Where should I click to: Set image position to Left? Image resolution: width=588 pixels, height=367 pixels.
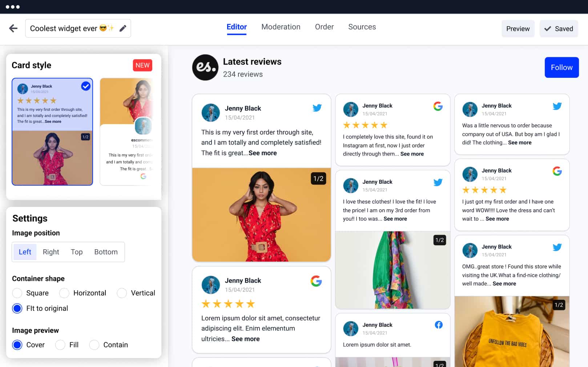pos(25,252)
